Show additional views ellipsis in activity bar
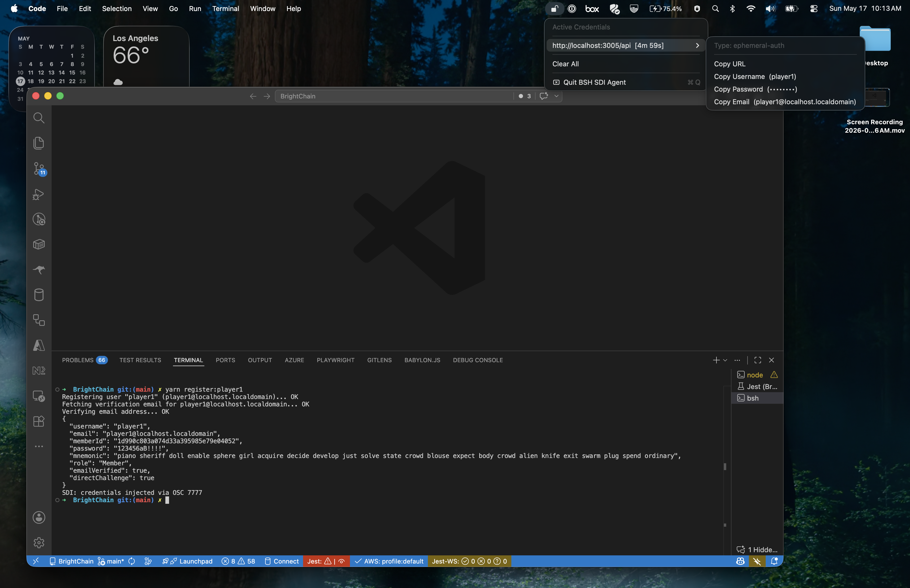 pyautogui.click(x=38, y=446)
